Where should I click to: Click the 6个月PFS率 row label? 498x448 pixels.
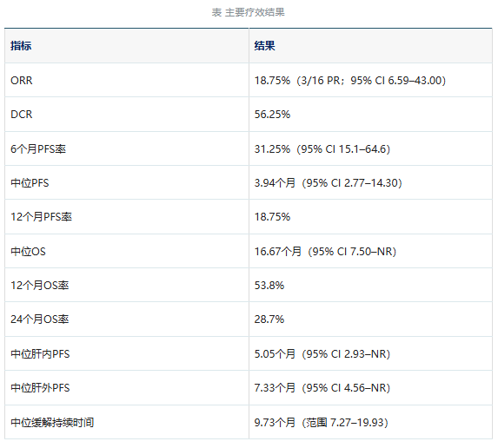[38, 148]
